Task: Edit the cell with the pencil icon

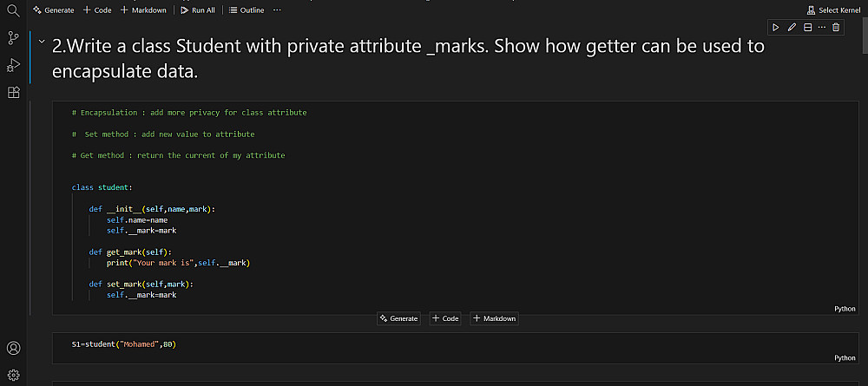Action: pos(792,28)
